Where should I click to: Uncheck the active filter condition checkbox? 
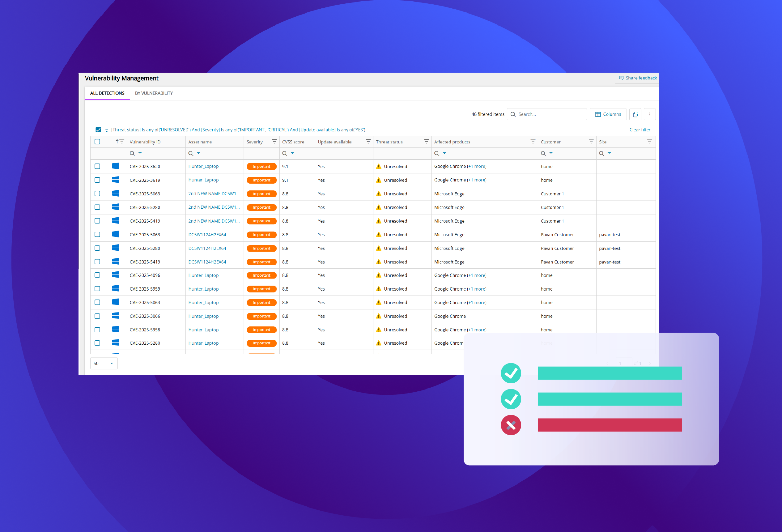tap(98, 129)
